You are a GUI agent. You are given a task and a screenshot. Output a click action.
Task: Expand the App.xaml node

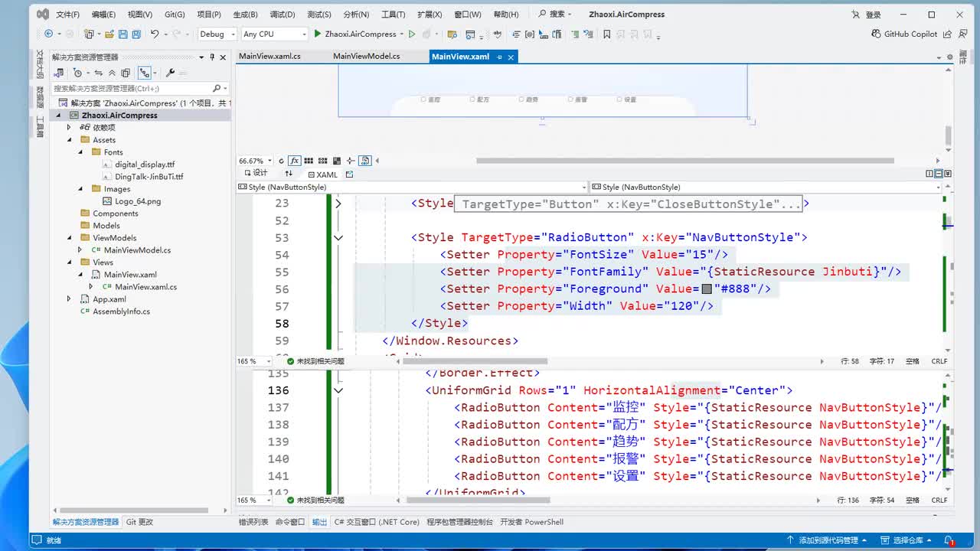tap(69, 299)
